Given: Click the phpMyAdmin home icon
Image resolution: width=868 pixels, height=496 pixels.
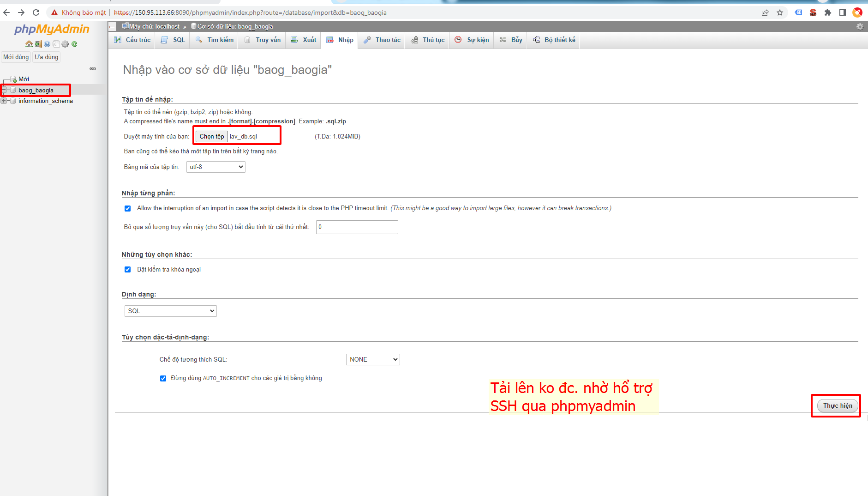Looking at the screenshot, I should pos(29,44).
